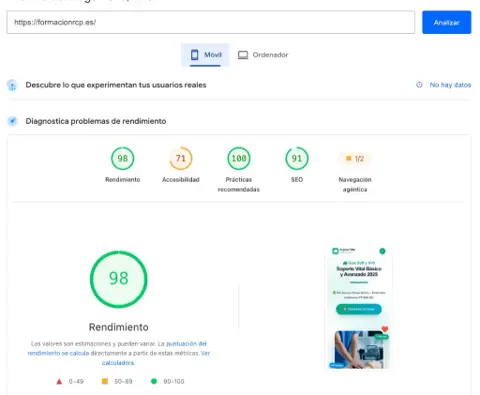Click the Navegación agéntica label

[355, 184]
